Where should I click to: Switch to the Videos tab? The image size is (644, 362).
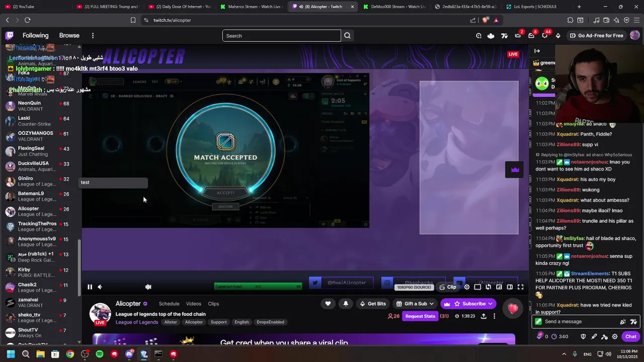(194, 304)
